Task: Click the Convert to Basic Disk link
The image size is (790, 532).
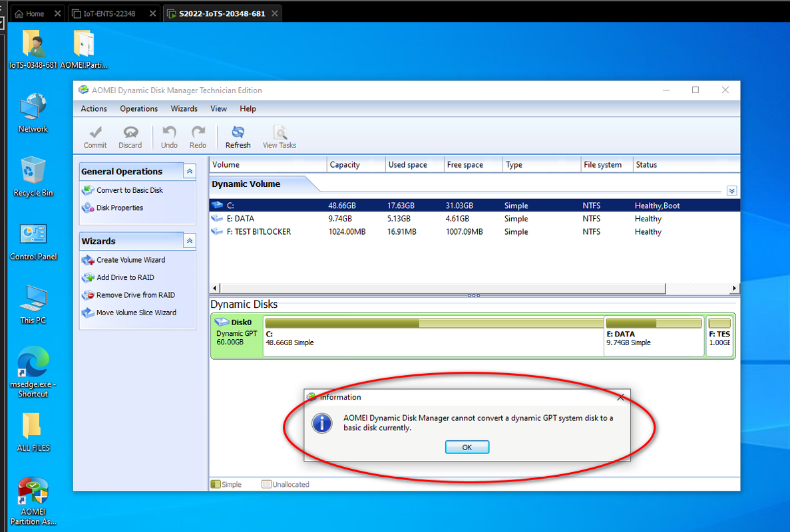Action: pos(130,190)
